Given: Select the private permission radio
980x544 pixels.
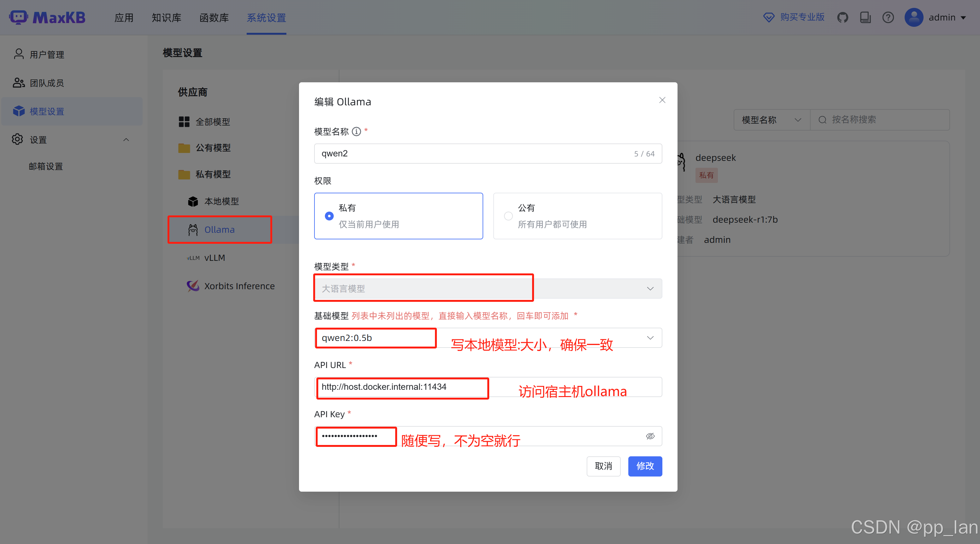Looking at the screenshot, I should [329, 216].
